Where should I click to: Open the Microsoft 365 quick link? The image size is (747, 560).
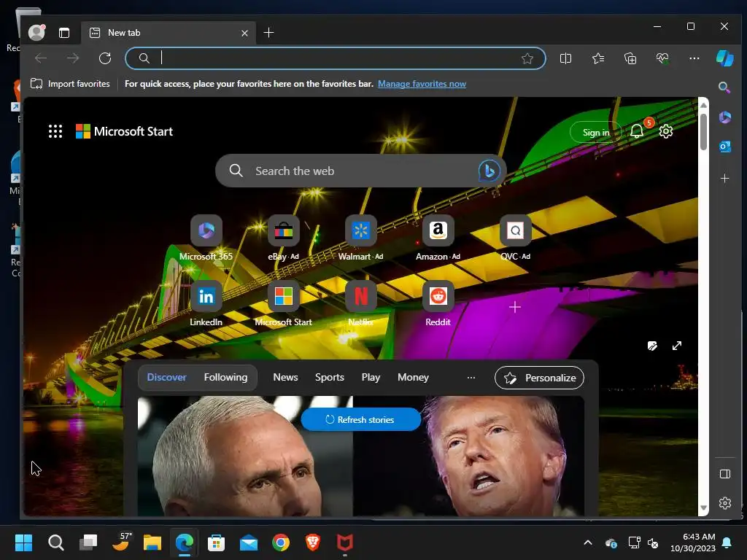[206, 238]
